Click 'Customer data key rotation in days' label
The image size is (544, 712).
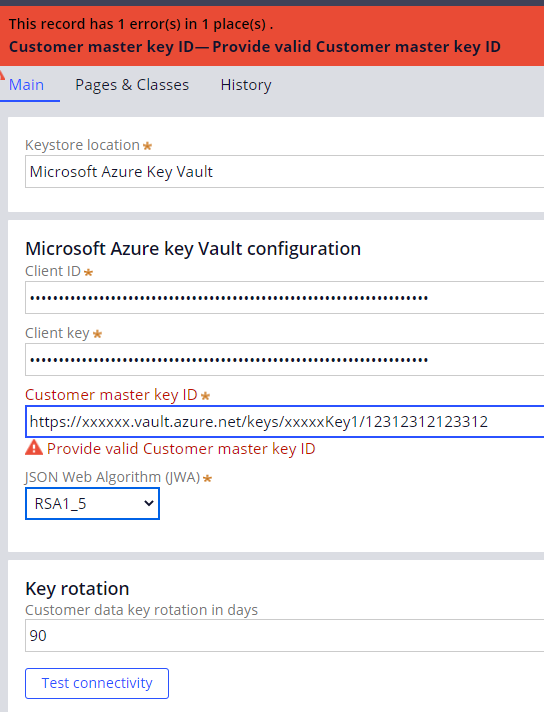[x=141, y=610]
